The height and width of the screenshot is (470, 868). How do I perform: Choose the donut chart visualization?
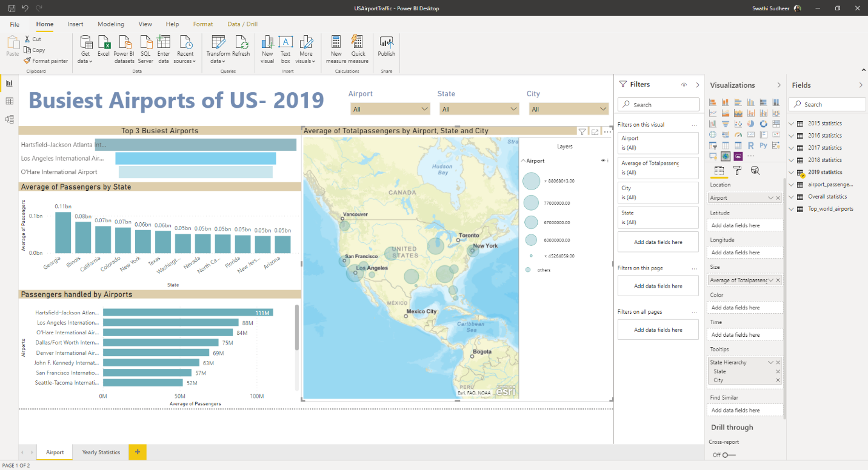point(764,124)
